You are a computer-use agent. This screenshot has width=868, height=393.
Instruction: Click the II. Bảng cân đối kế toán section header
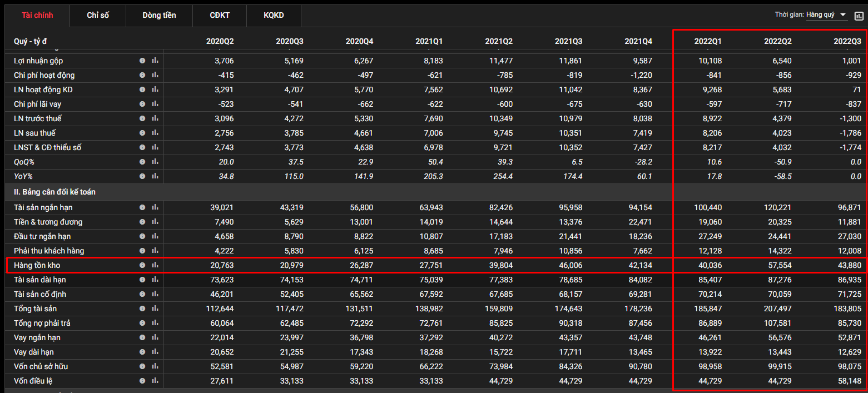click(54, 192)
